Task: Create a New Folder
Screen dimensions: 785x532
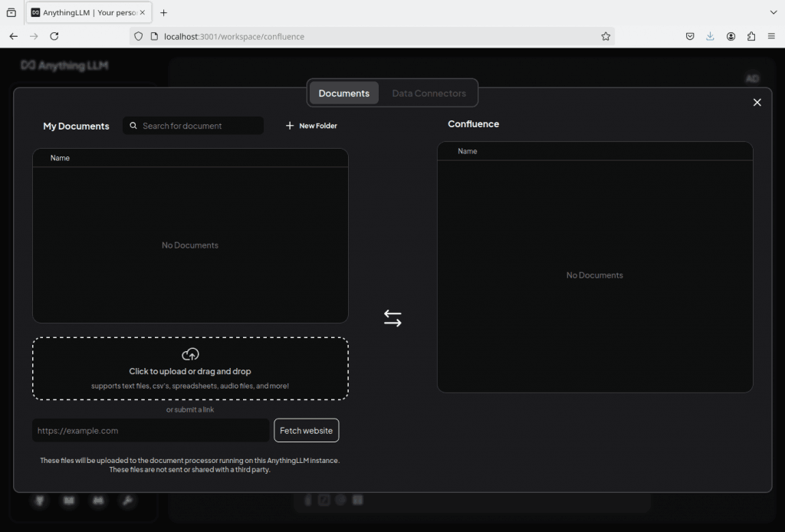Action: (311, 126)
